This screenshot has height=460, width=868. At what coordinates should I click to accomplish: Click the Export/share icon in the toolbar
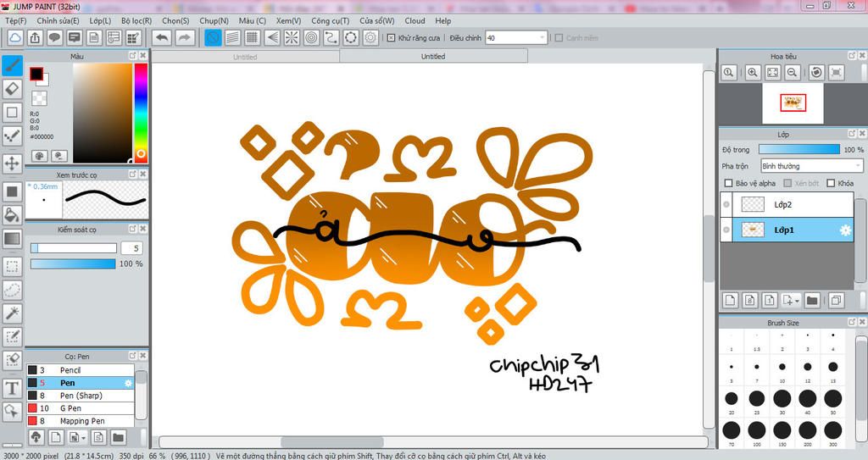click(35, 37)
